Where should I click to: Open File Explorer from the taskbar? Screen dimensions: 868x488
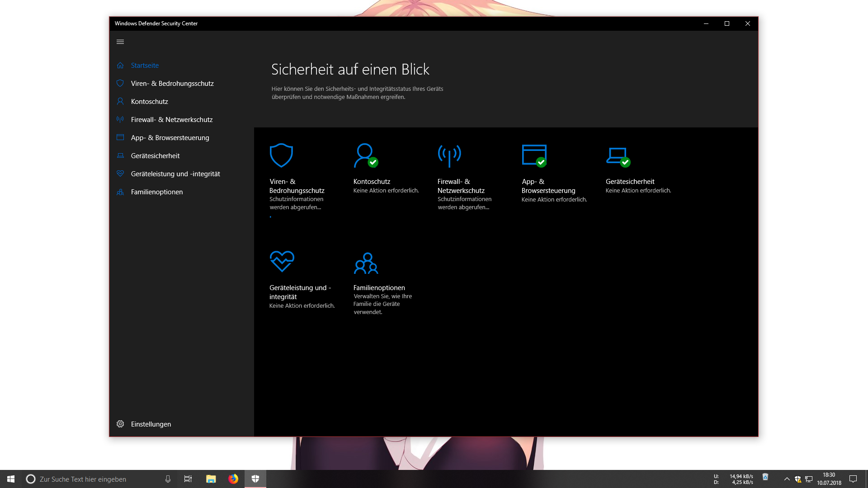pos(211,479)
